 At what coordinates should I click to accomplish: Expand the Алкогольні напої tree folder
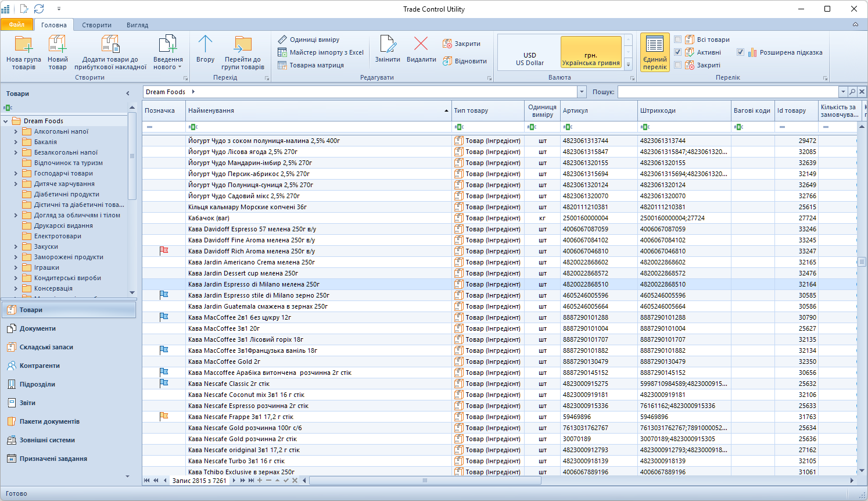click(x=16, y=132)
